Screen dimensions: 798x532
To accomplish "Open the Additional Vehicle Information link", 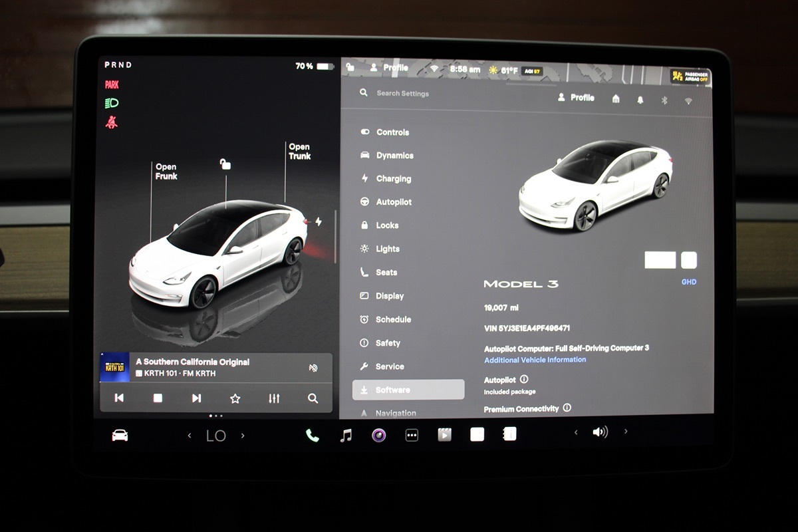I will click(x=535, y=360).
